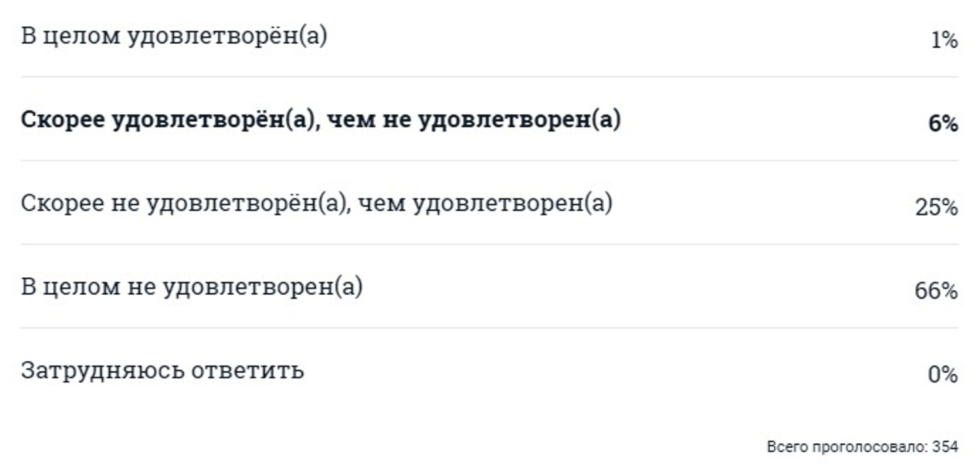Click the word 'Затрудняюсь' in last option
The height and width of the screenshot is (468, 980).
pyautogui.click(x=103, y=371)
